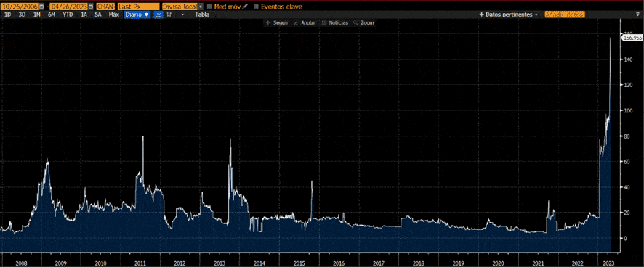The image size is (644, 267).
Task: Select the line chart type icon
Action: 158,15
